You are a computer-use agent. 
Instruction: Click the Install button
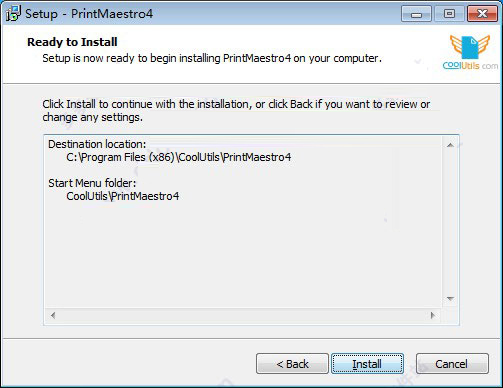coord(367,364)
